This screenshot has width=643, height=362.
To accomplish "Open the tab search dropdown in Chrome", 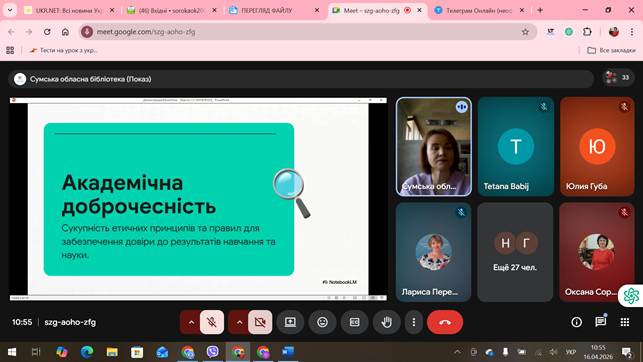I will [10, 10].
